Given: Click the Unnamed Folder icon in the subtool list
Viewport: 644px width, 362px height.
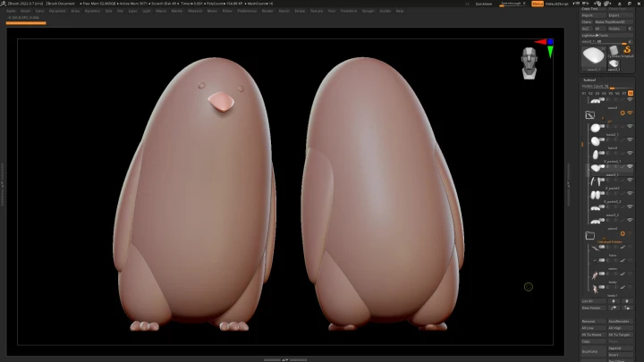Looking at the screenshot, I should click(x=589, y=236).
